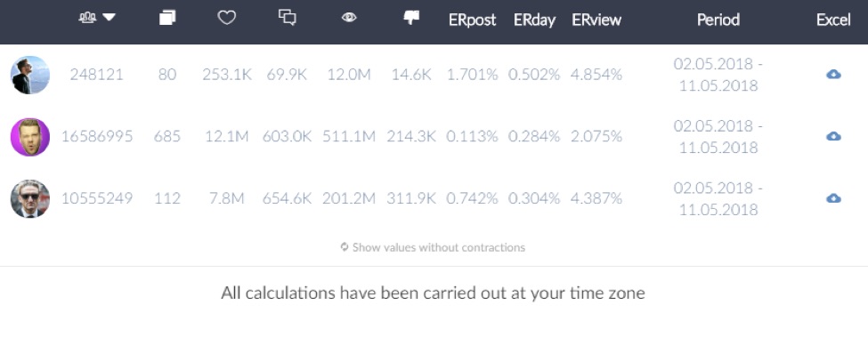Sort table by likes heart icon
The image size is (868, 337).
coord(226,19)
